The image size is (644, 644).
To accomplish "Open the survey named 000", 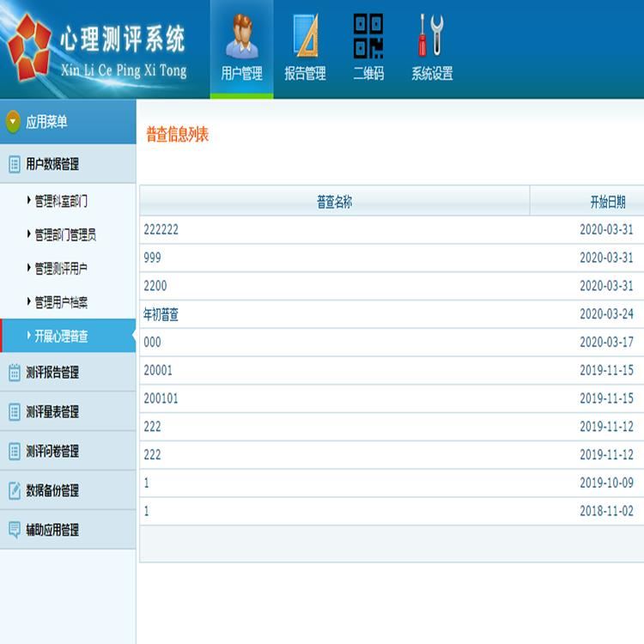I will tap(152, 342).
